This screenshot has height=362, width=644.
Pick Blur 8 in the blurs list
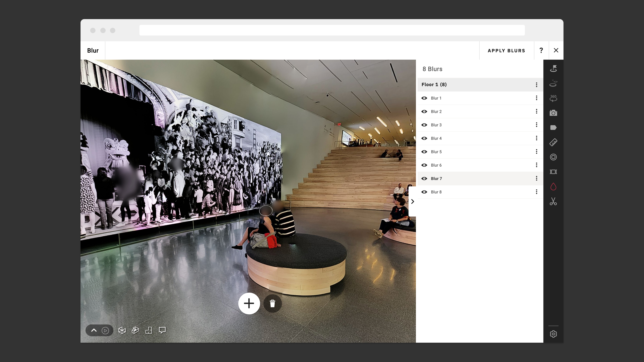pos(480,192)
